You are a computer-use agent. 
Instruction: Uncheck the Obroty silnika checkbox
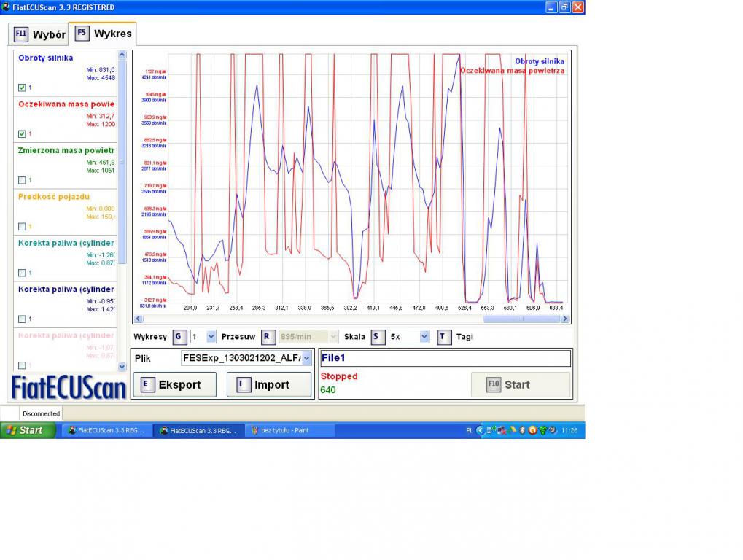tap(22, 87)
